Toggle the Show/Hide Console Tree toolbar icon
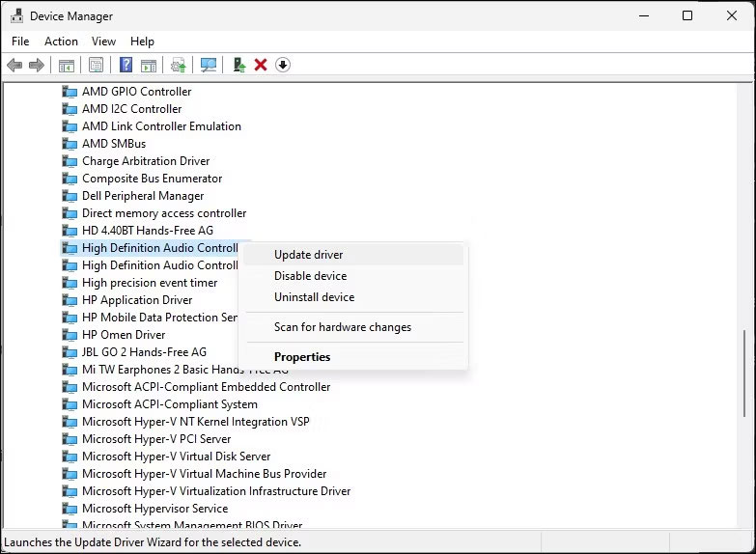This screenshot has width=756, height=554. 67,65
